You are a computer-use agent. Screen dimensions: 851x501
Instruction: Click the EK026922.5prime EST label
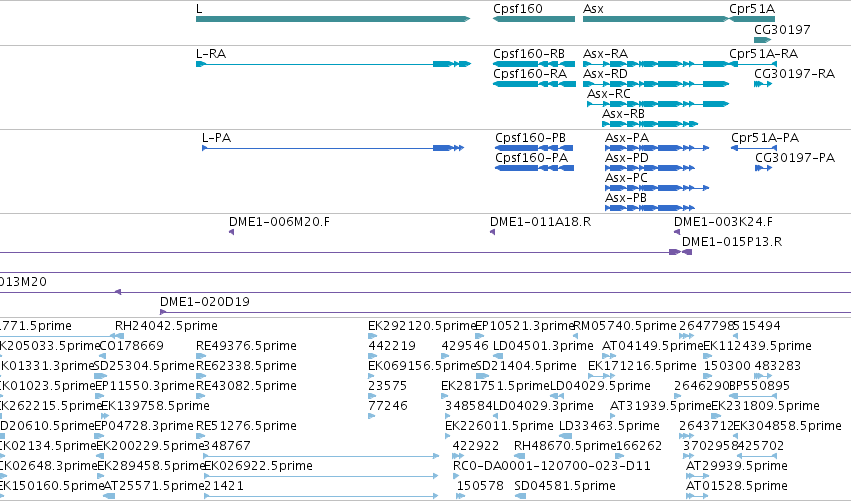[x=258, y=466]
